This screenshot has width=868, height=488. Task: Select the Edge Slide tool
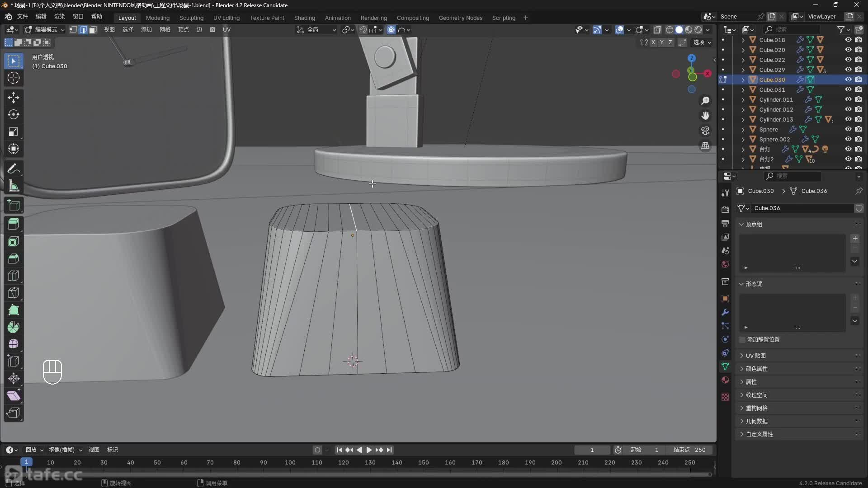14,361
